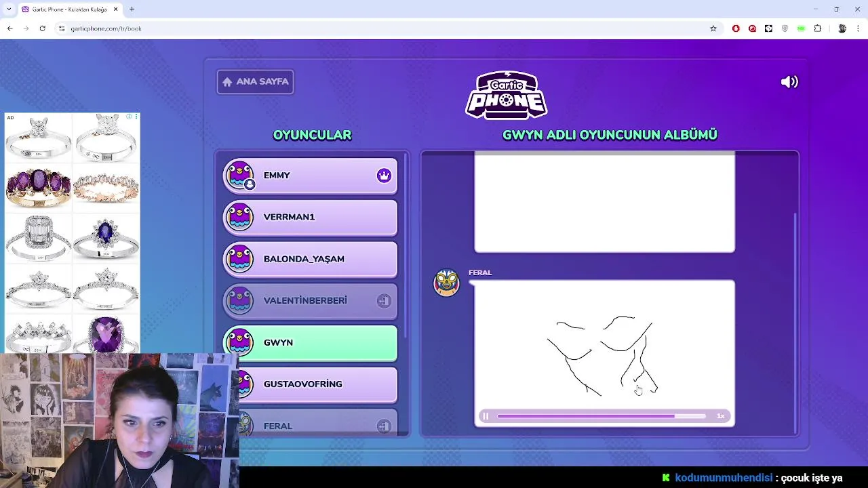Screen dimensions: 868x488
Task: Open the tab search dropdown arrow
Action: pos(9,9)
